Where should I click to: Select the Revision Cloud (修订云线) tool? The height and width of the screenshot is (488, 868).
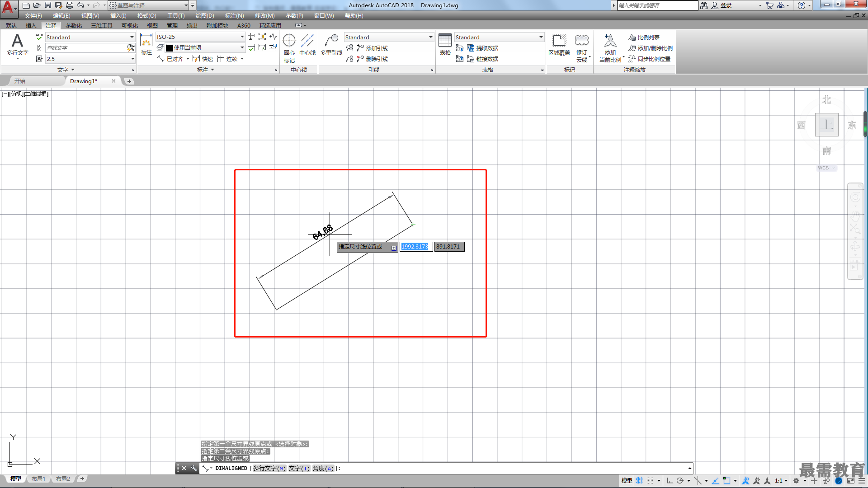point(582,48)
